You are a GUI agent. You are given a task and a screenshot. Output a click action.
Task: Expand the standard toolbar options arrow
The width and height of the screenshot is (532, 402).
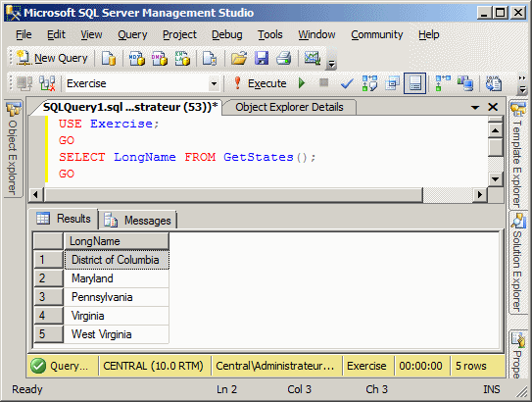click(x=332, y=63)
